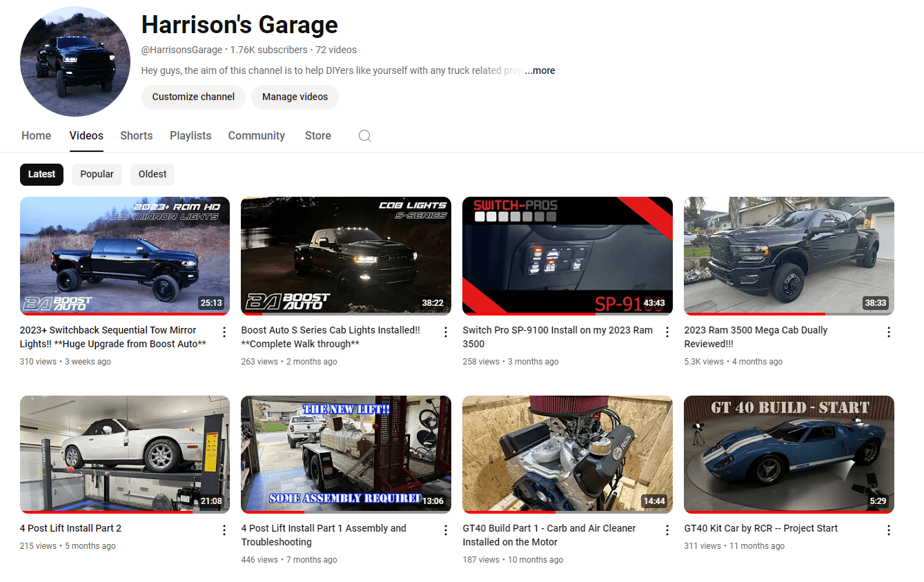Click the white convertible on lift thumbnail

tap(125, 454)
